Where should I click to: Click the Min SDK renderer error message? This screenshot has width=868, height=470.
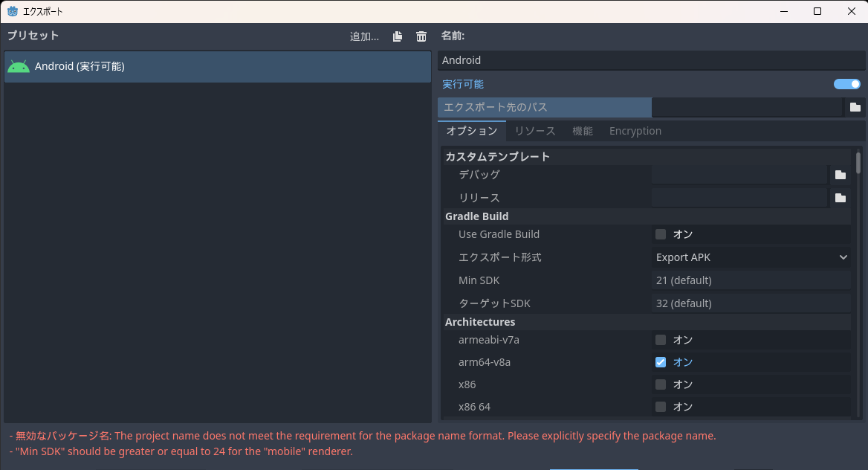[181, 451]
